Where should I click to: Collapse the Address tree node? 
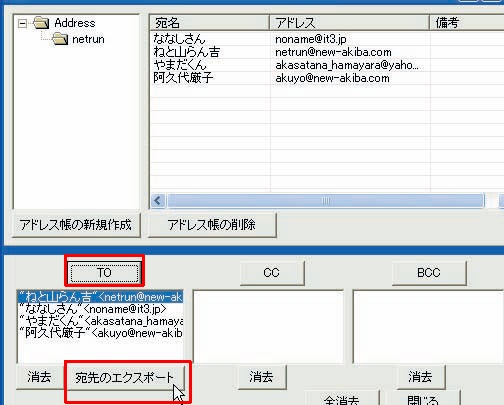coord(22,23)
